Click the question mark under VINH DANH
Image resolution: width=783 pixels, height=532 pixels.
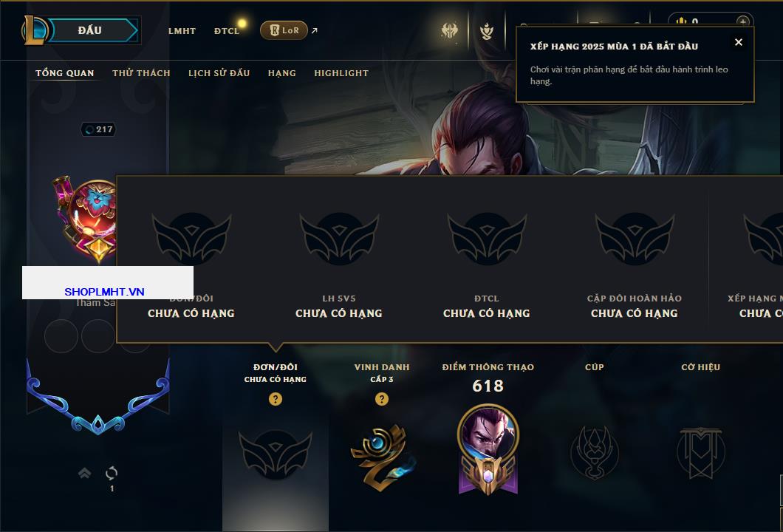[x=381, y=399]
